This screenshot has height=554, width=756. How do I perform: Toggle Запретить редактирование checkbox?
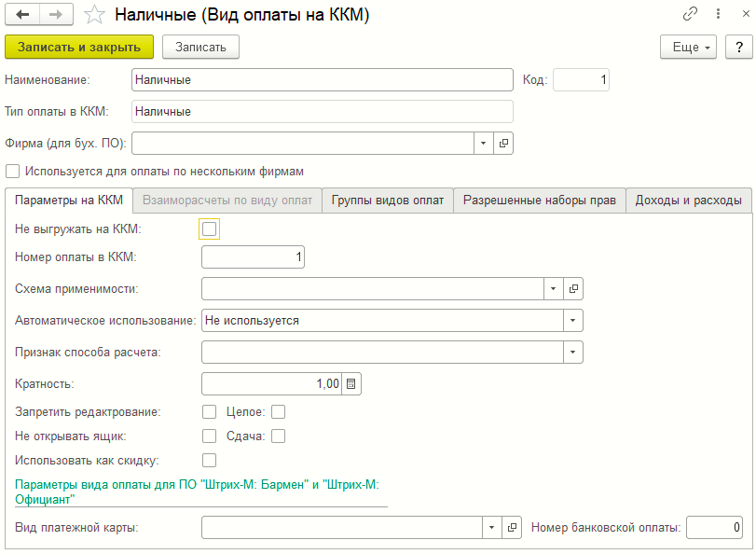(210, 411)
